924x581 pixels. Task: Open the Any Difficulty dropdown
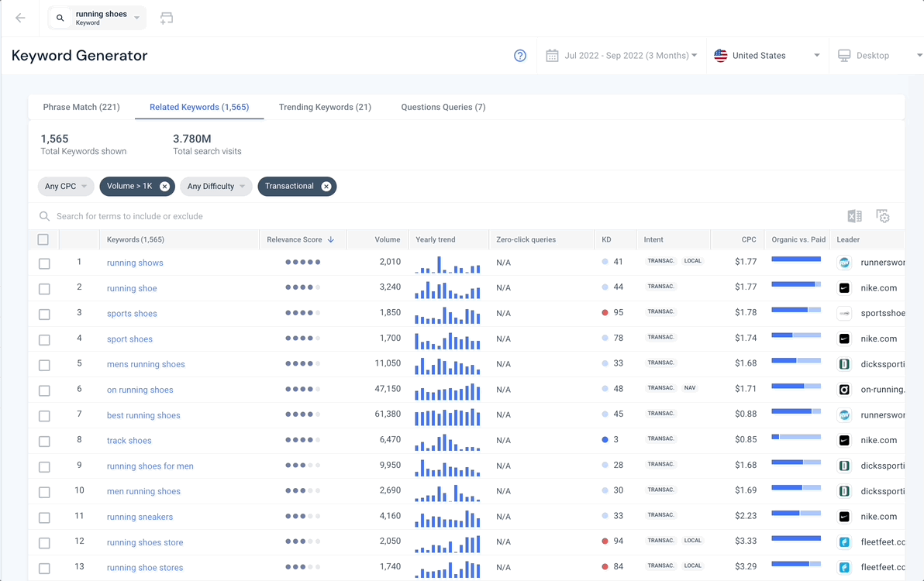click(216, 187)
